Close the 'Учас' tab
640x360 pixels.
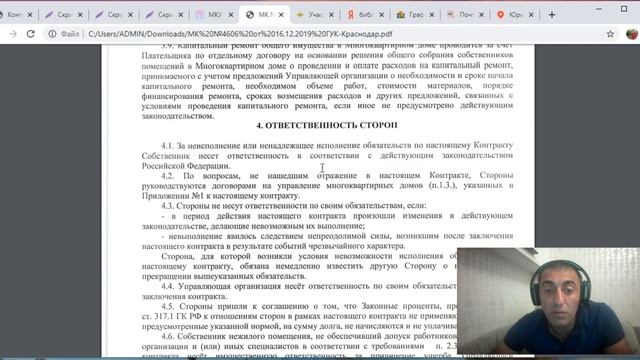331,15
